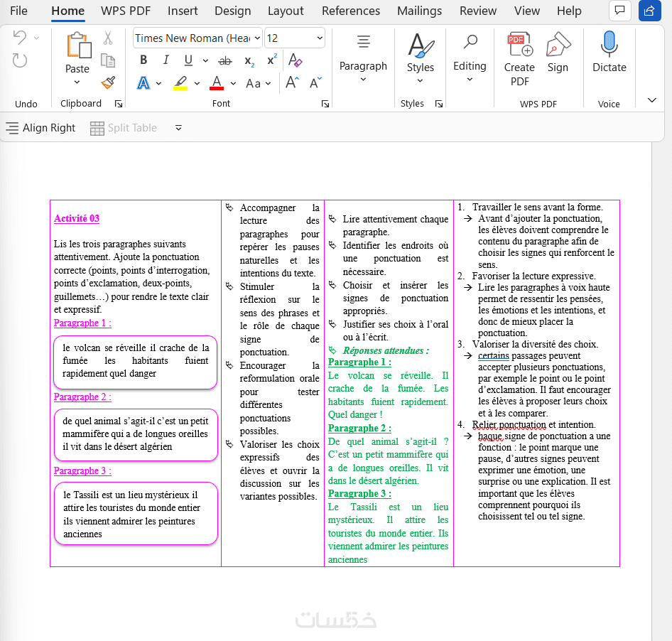Click text Favoriser la lecture expressive
Viewport: 672px width, 641px height.
click(534, 276)
